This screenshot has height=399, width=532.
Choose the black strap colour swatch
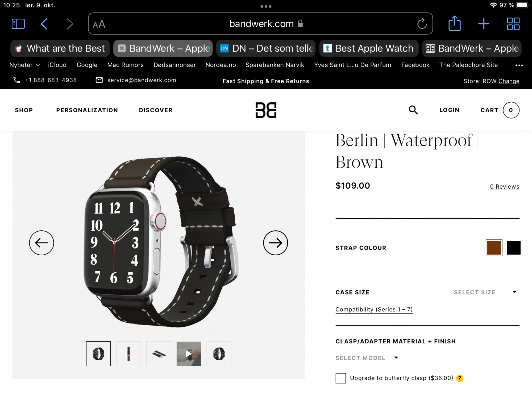point(513,248)
